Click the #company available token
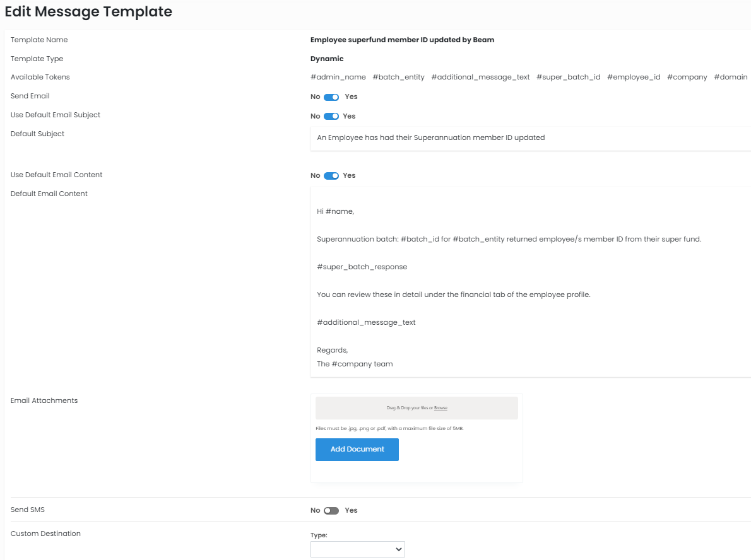Screen dimensions: 751x560 pyautogui.click(x=687, y=78)
